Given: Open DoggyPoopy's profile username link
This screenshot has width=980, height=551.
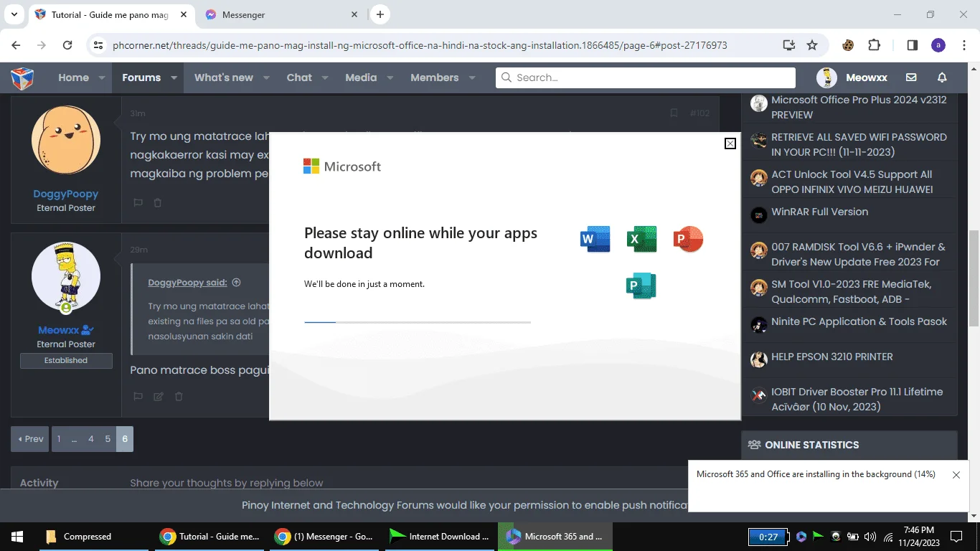Looking at the screenshot, I should [66, 194].
